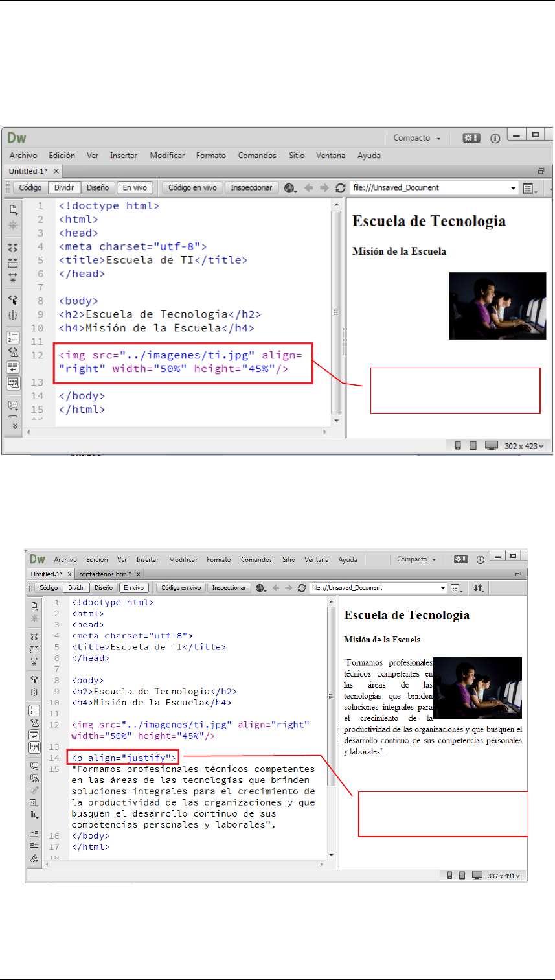The image size is (555, 980).
Task: Click the info circle icon in upper window title bar
Action: [495, 138]
